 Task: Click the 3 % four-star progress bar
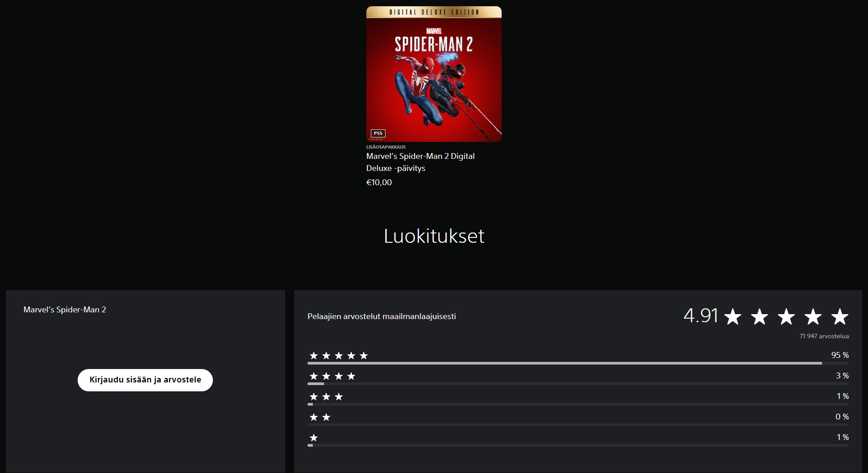(x=578, y=384)
